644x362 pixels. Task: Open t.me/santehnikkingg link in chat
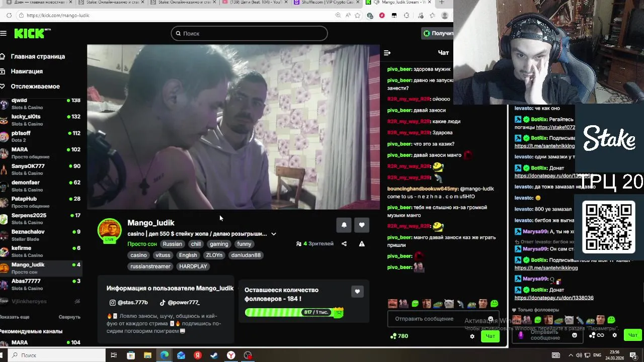pos(546,268)
